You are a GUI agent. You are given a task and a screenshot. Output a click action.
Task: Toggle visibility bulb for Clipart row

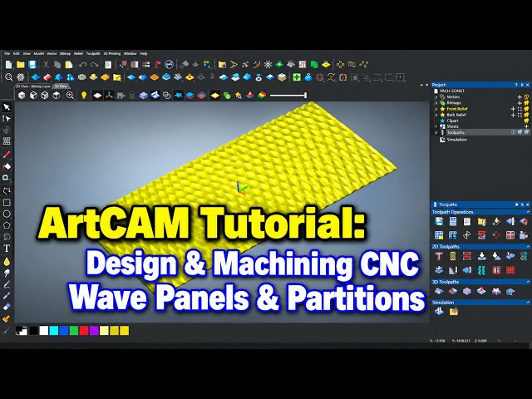(526, 121)
